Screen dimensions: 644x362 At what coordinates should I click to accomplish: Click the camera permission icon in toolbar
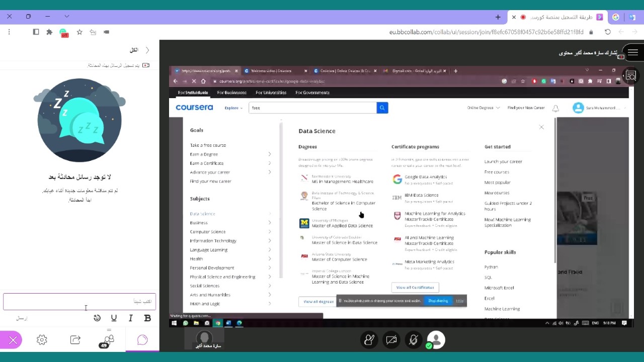click(106, 32)
